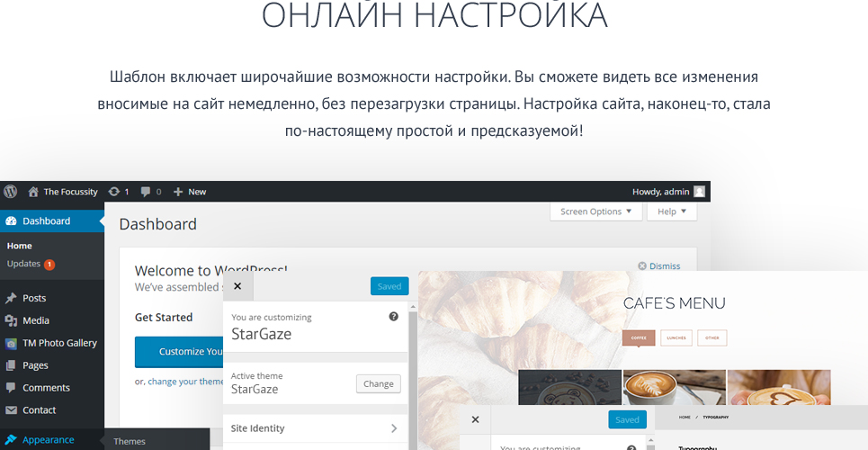Close the lower customizer panel
This screenshot has width=868, height=450.
(x=475, y=419)
